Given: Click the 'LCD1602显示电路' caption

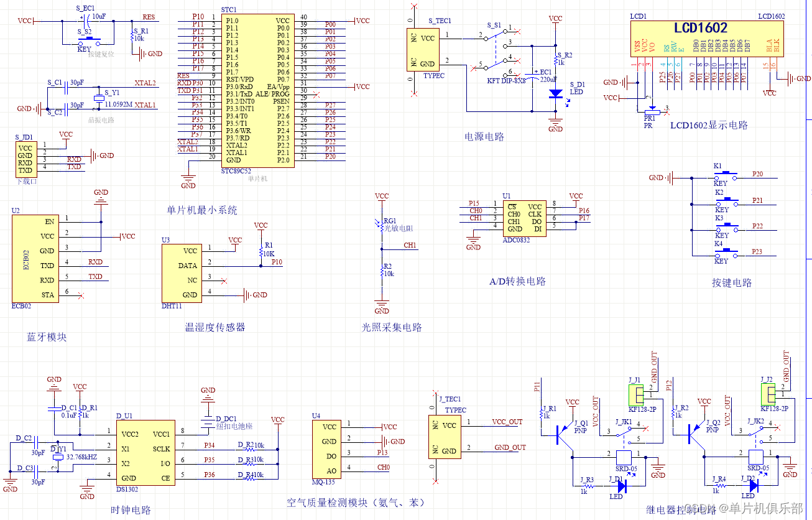Looking at the screenshot, I should coord(709,125).
